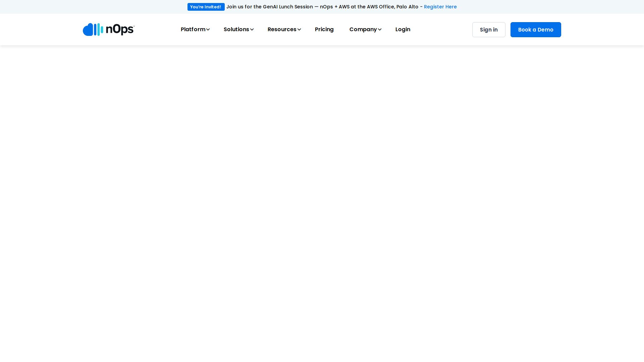644x362 pixels.
Task: Open the Company navigation menu
Action: coord(363,29)
